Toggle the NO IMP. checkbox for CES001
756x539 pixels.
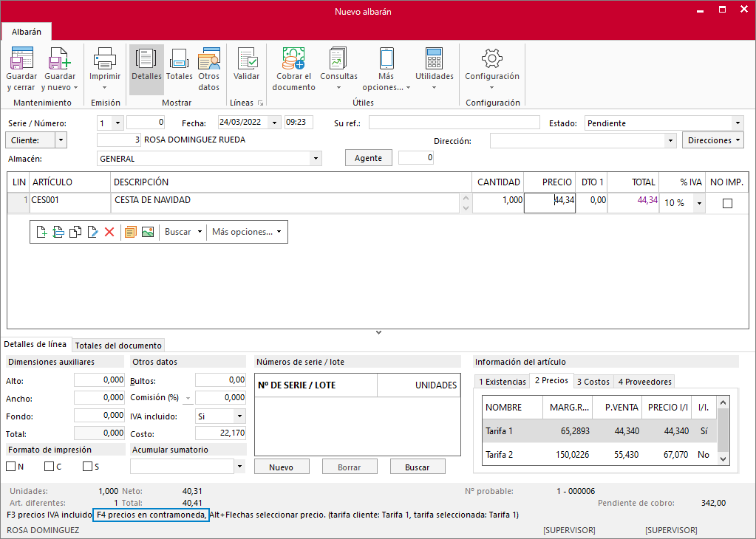[x=728, y=203]
